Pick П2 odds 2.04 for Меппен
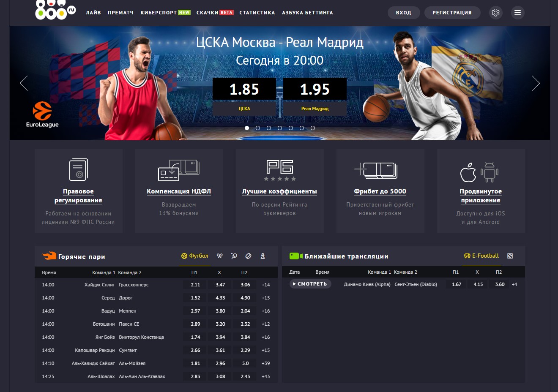 (245, 311)
